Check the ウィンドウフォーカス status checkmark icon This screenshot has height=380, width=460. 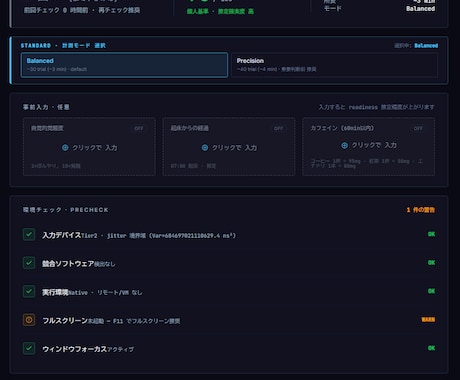tap(29, 348)
